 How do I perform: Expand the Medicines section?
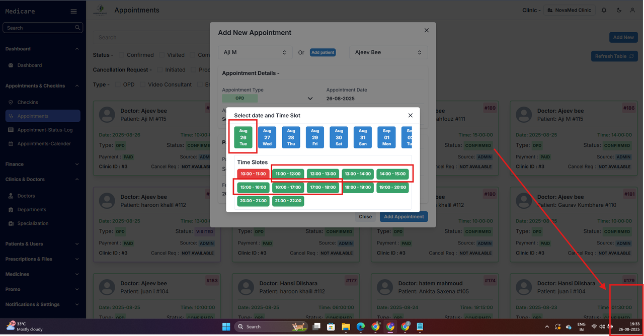(77, 274)
